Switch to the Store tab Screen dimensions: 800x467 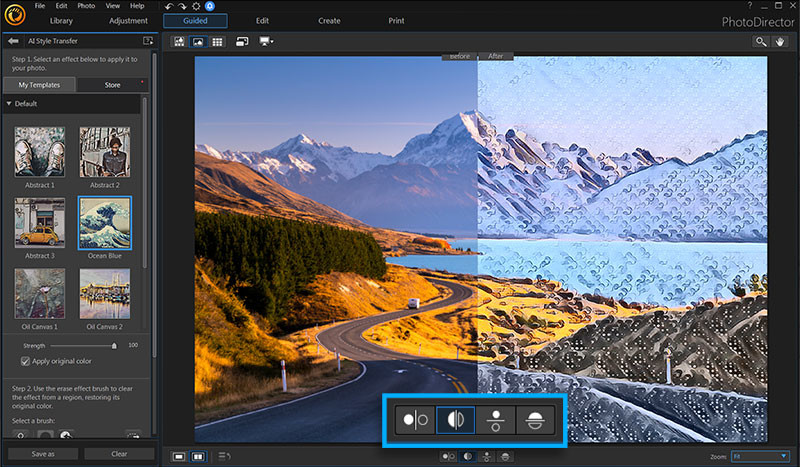coord(111,85)
